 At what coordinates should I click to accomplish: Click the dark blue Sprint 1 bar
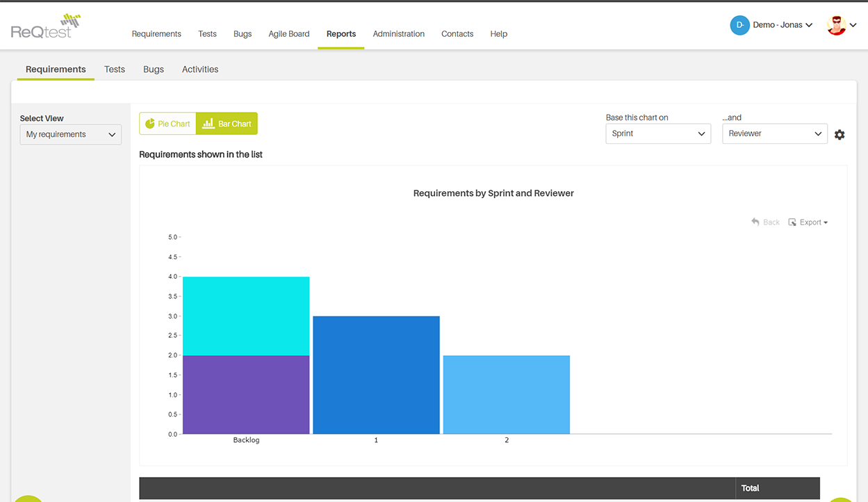(376, 375)
